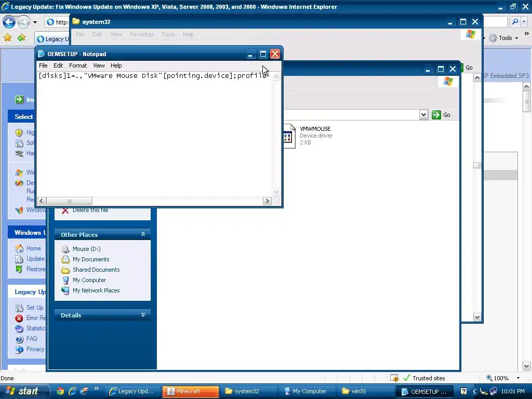Click the My Documents folder icon
This screenshot has height=399, width=532.
[65, 260]
